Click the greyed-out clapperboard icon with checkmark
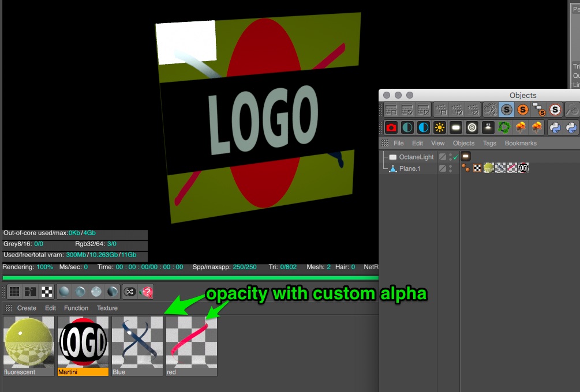This screenshot has width=580, height=392. pos(457,110)
